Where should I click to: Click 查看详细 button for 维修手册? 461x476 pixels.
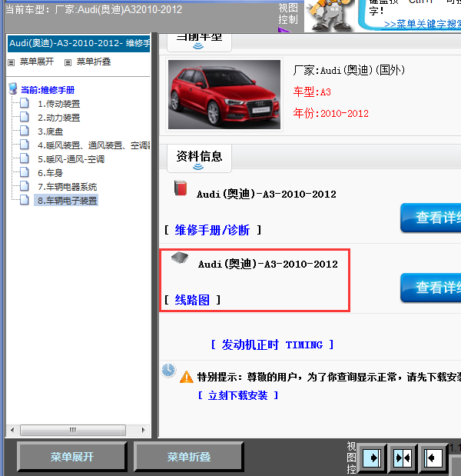[x=431, y=218]
